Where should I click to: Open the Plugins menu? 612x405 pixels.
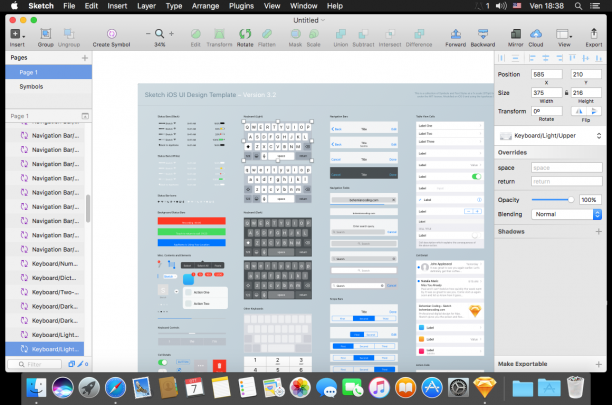[x=241, y=6]
